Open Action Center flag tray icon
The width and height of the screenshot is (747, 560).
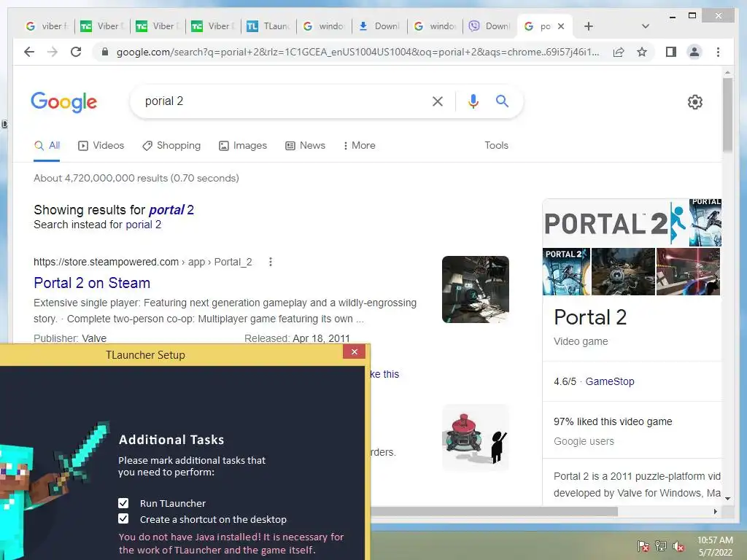pyautogui.click(x=643, y=545)
